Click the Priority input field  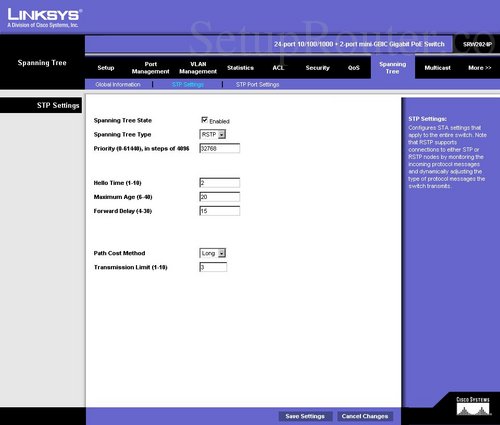[x=219, y=148]
